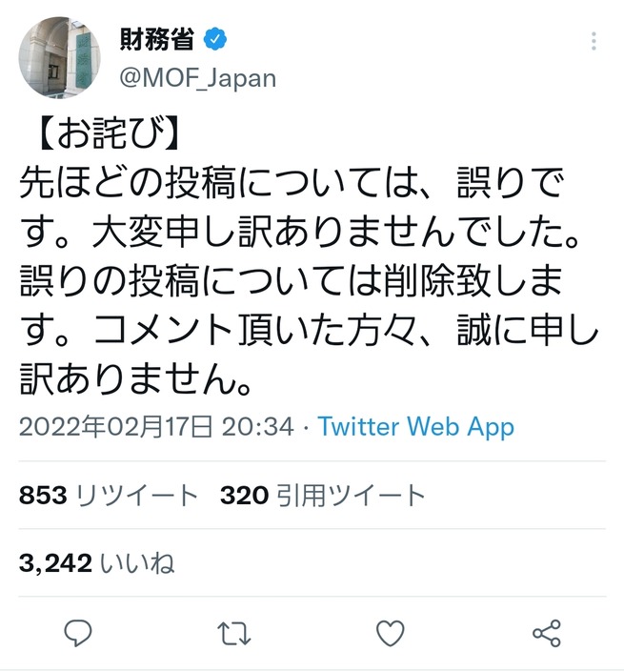Open the Twitter Web App source link
Screen dimensions: 624x672
(416, 426)
